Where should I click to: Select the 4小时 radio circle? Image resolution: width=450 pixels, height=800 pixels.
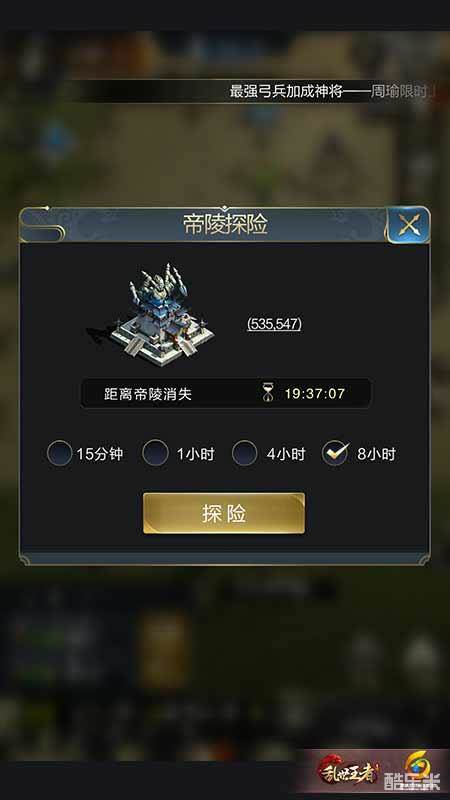pos(245,454)
